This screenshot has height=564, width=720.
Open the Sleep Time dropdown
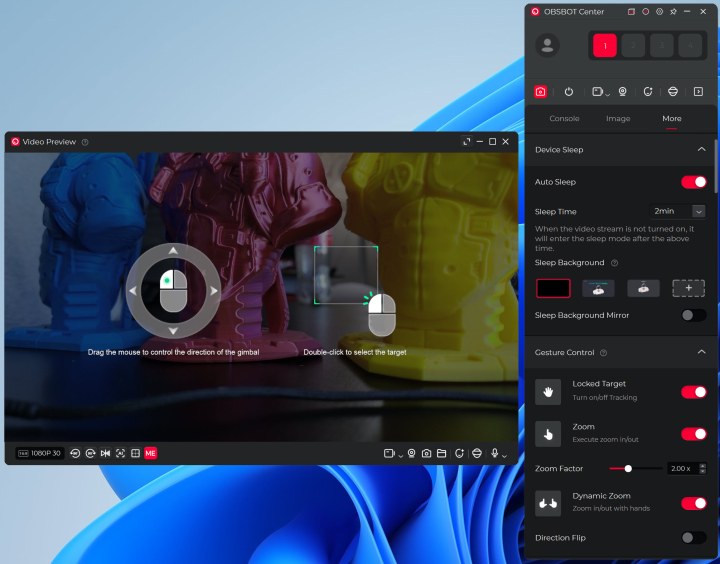pos(698,211)
